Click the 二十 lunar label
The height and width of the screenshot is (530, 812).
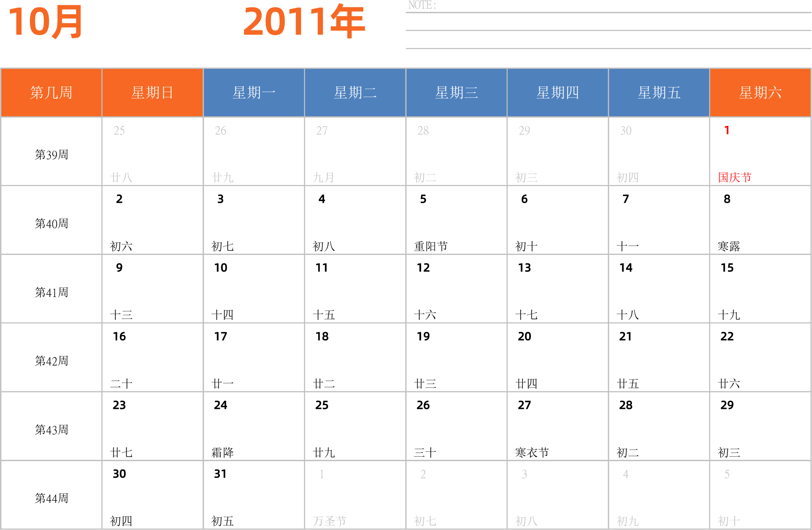121,384
